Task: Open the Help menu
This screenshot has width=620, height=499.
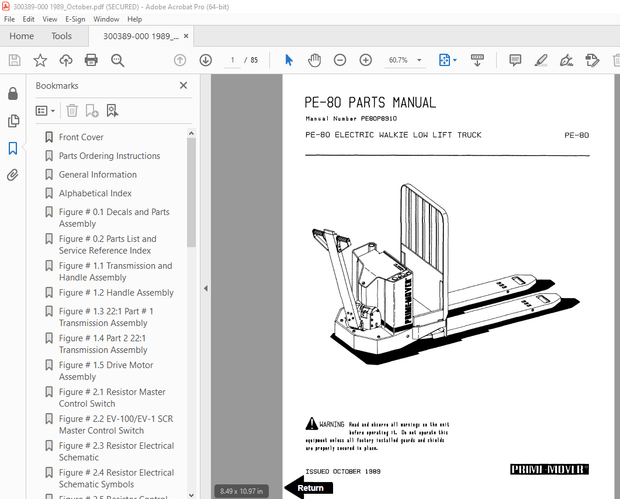Action: point(134,19)
